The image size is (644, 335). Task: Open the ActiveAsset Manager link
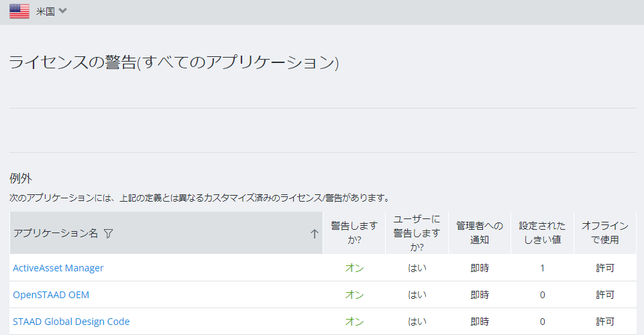click(x=58, y=268)
